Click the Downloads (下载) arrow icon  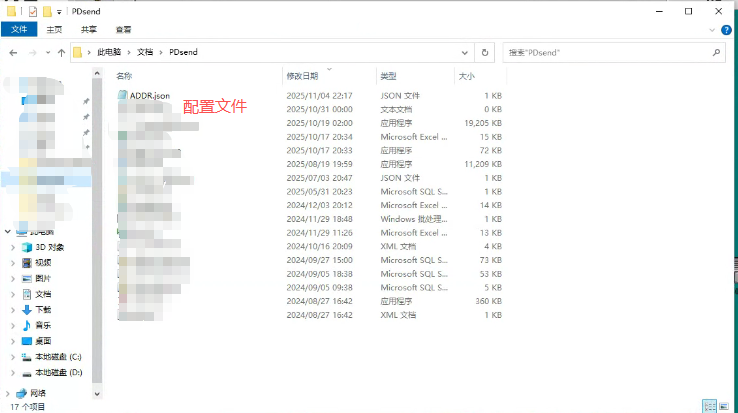click(x=27, y=310)
